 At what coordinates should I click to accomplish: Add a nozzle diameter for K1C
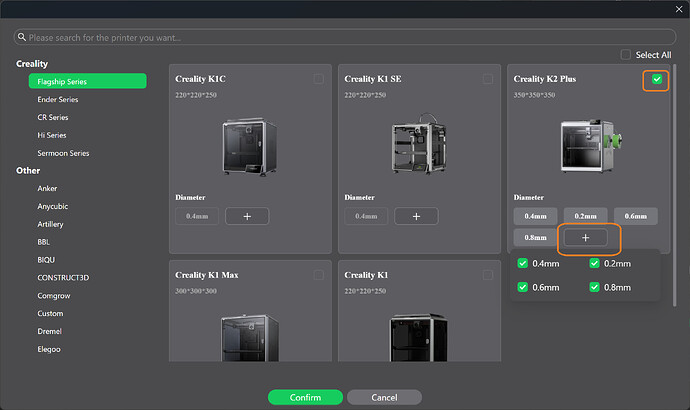(x=247, y=216)
